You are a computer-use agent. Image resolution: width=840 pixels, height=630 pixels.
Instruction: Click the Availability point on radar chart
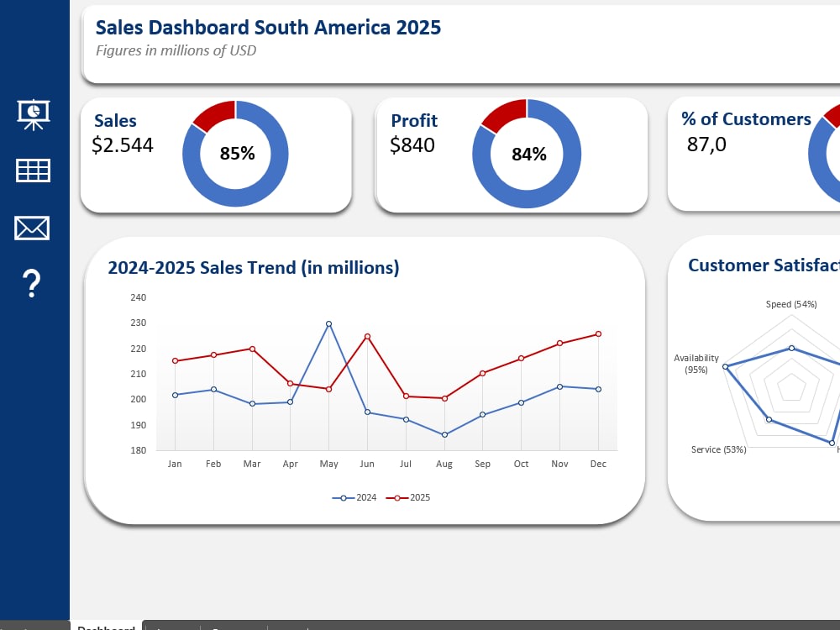click(x=726, y=367)
